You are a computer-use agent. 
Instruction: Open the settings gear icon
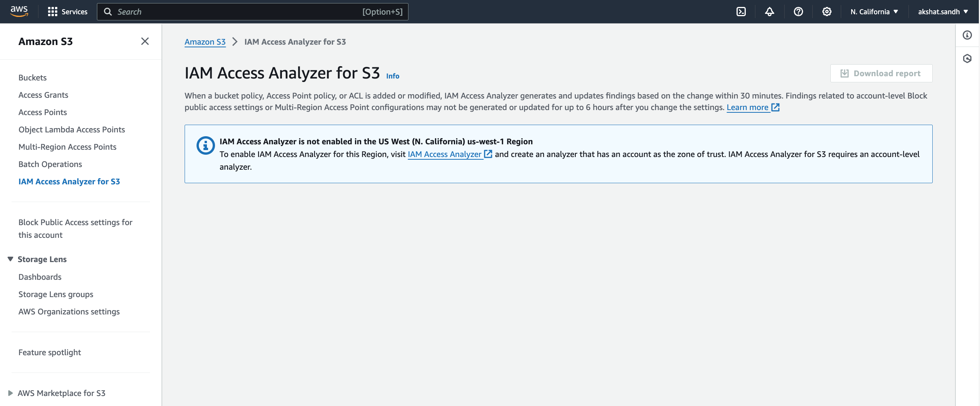826,12
